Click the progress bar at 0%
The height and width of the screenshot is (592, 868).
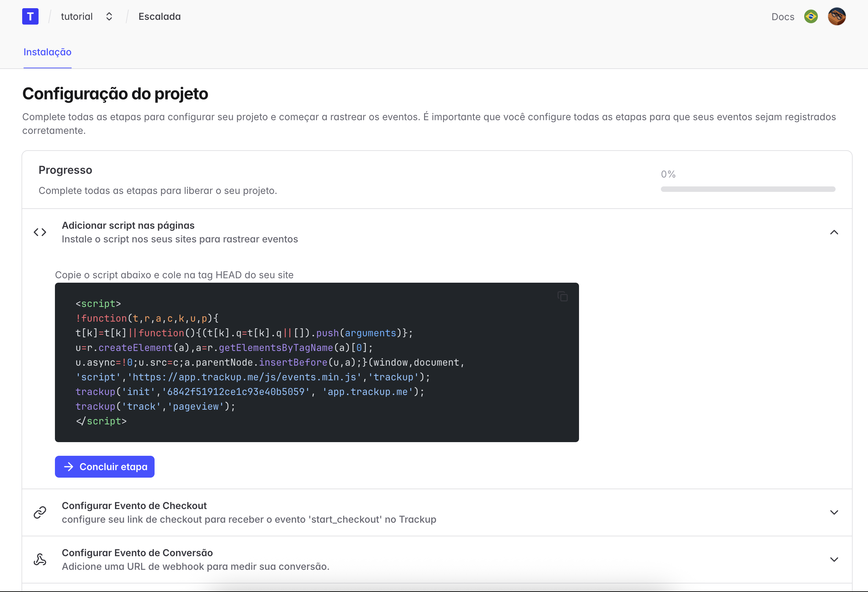tap(748, 189)
